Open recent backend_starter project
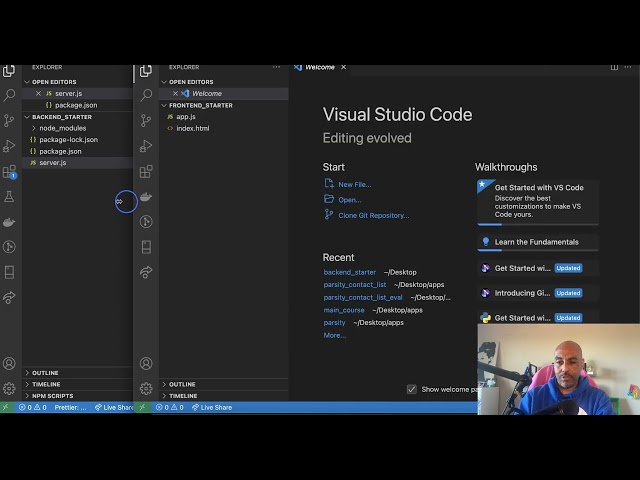The width and height of the screenshot is (640, 480). point(349,272)
